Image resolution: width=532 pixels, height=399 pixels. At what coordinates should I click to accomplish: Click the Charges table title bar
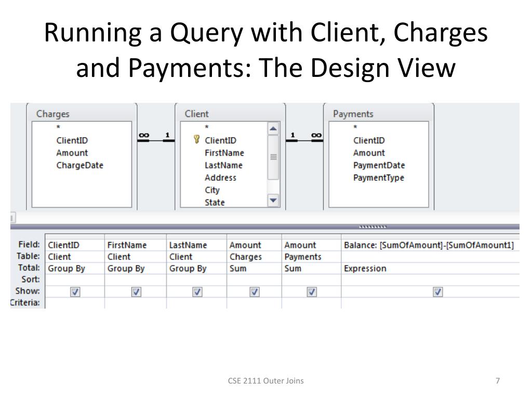[82, 114]
